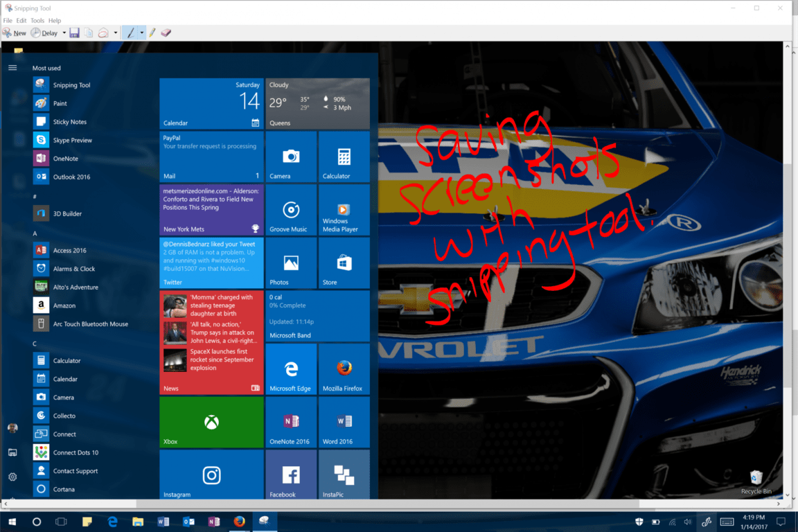
Task: Click the Mozilla Firefox tile
Action: click(x=344, y=369)
